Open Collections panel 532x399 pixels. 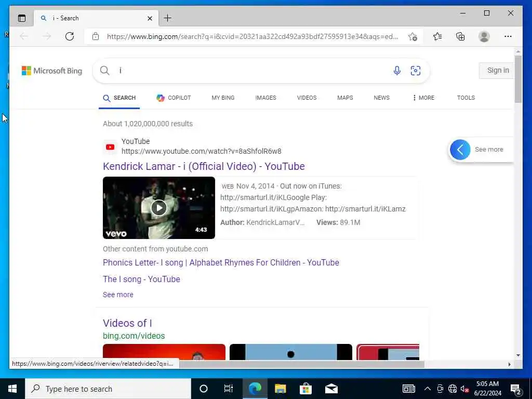(x=460, y=36)
